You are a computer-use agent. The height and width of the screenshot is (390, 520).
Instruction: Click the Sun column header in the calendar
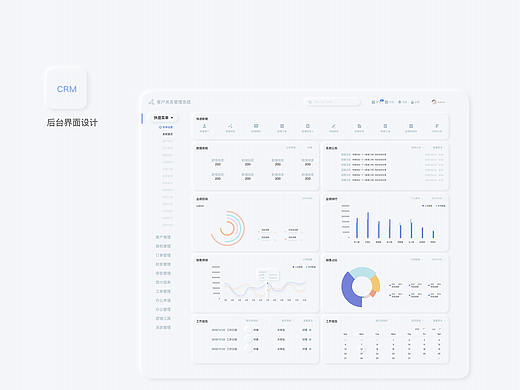pos(345,334)
